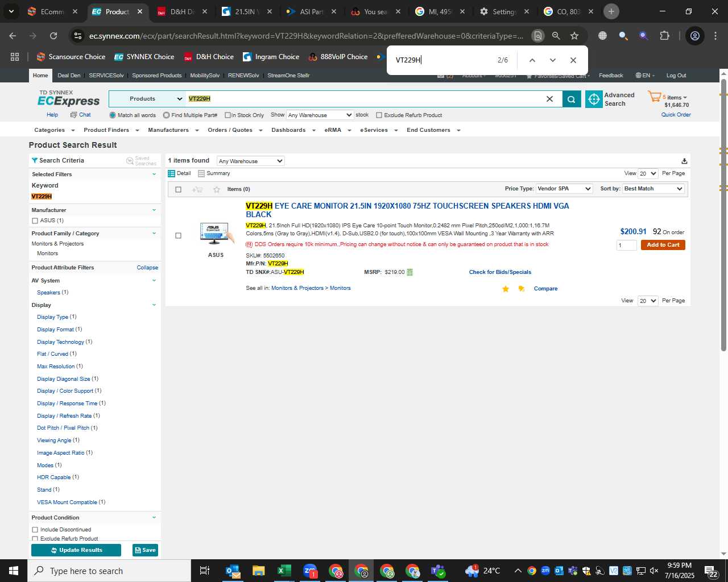728x582 pixels.
Task: Click Update Results button
Action: coord(76,550)
